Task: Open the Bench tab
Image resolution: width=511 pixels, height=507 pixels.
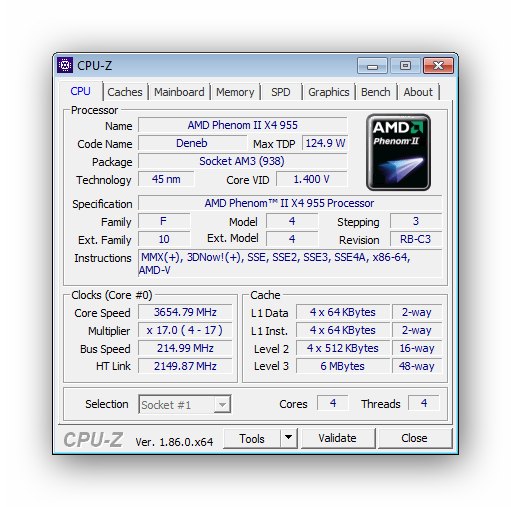Action: pyautogui.click(x=376, y=92)
